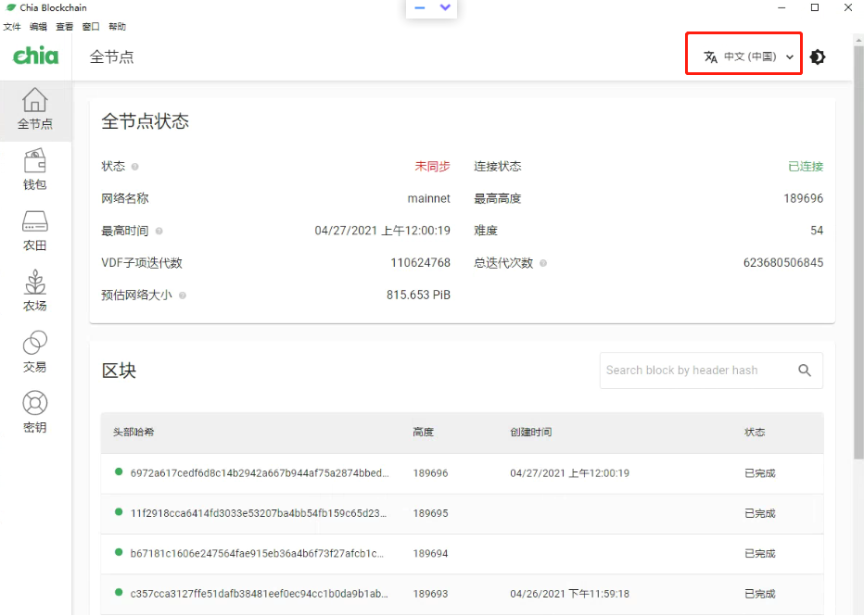864x616 pixels.
Task: Open the 查看 menu
Action: pos(65,27)
